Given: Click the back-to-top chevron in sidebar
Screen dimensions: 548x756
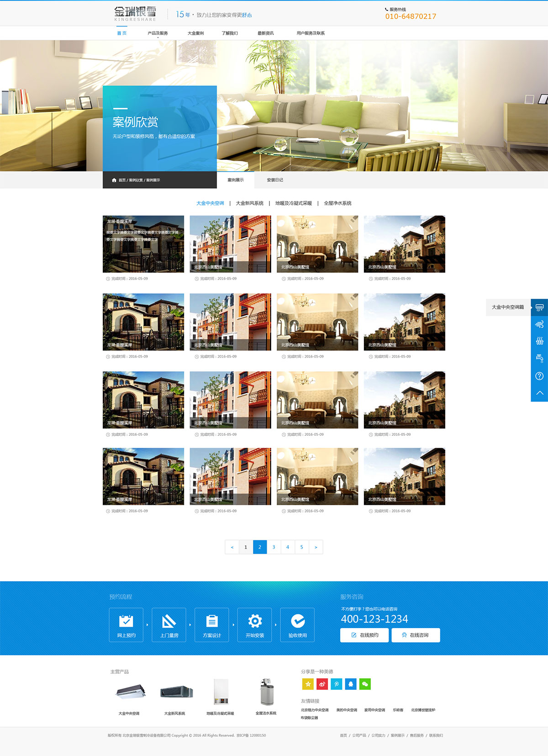Looking at the screenshot, I should tap(539, 393).
